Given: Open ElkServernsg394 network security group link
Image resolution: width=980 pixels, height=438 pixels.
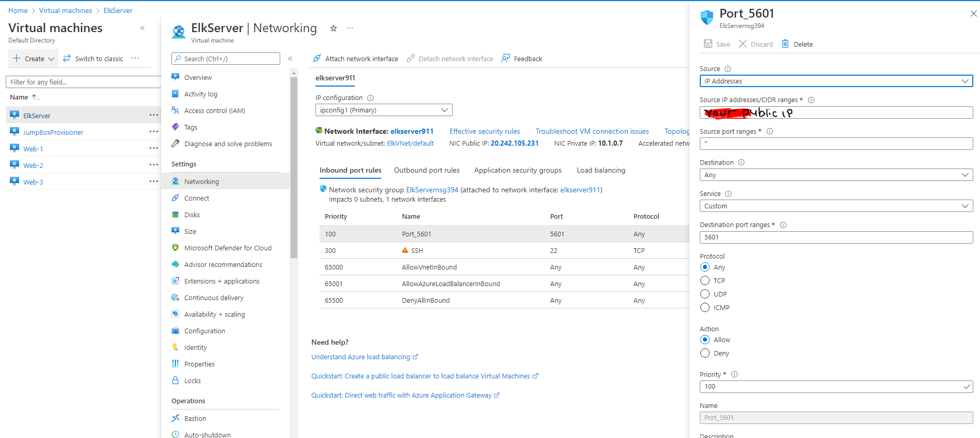Looking at the screenshot, I should 432,190.
